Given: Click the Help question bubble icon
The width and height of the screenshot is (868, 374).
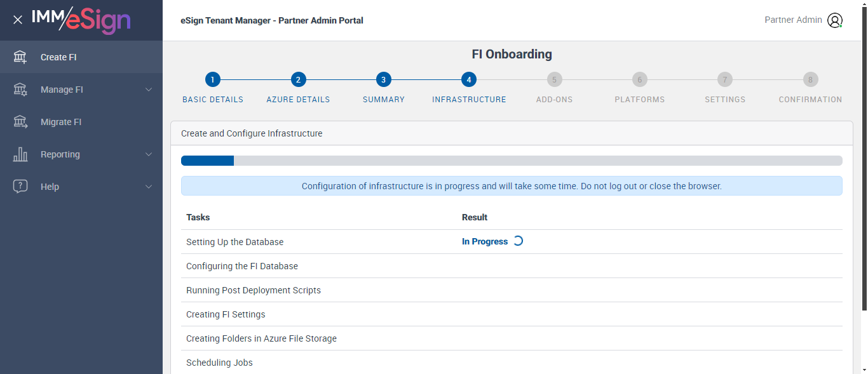Looking at the screenshot, I should click(x=20, y=187).
